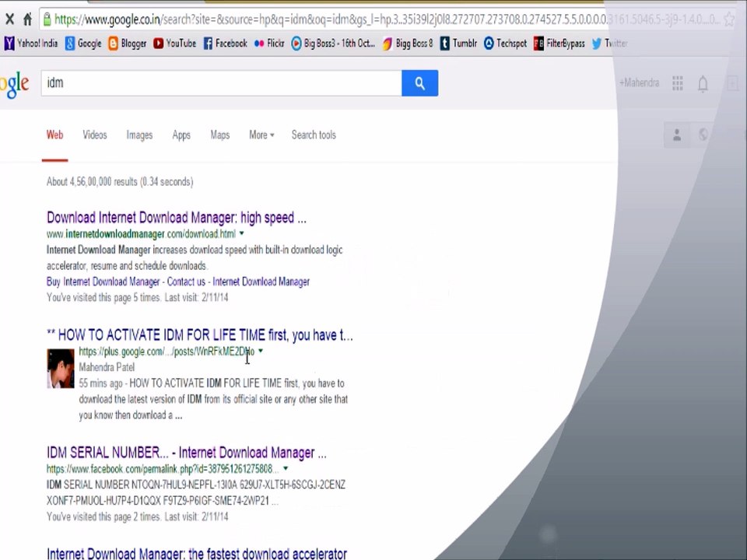
Task: Open the YouTube bookmark
Action: pyautogui.click(x=174, y=44)
